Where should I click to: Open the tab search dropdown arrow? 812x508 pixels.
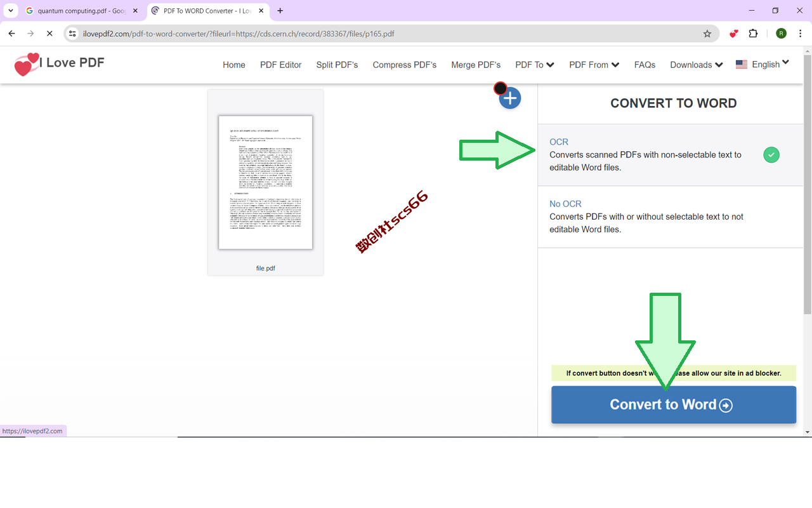coord(11,11)
